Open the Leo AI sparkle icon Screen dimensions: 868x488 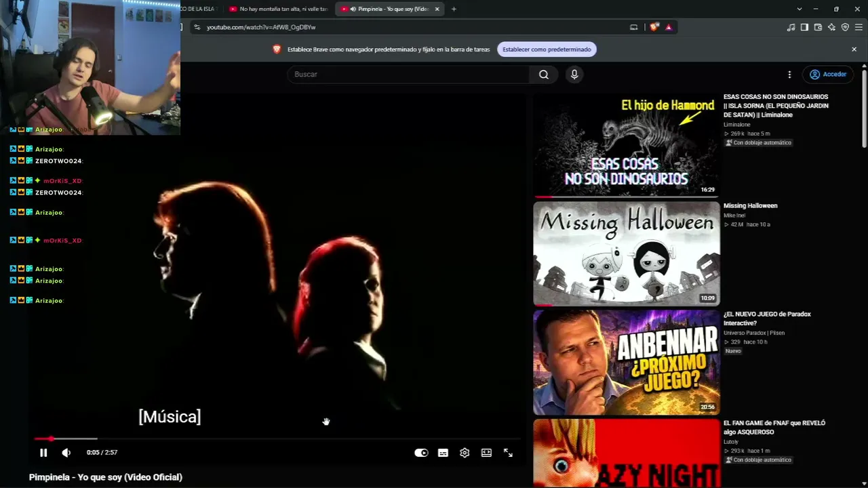coord(831,27)
